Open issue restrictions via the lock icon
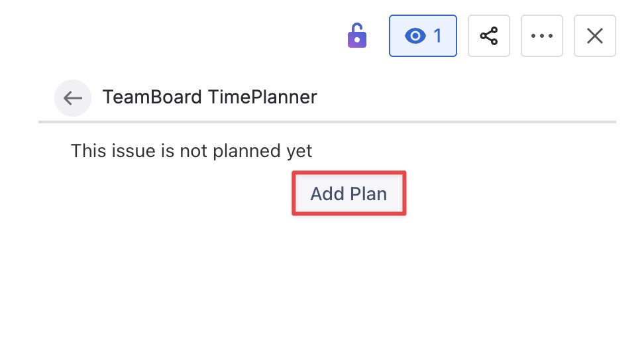644x346 pixels. coord(357,36)
